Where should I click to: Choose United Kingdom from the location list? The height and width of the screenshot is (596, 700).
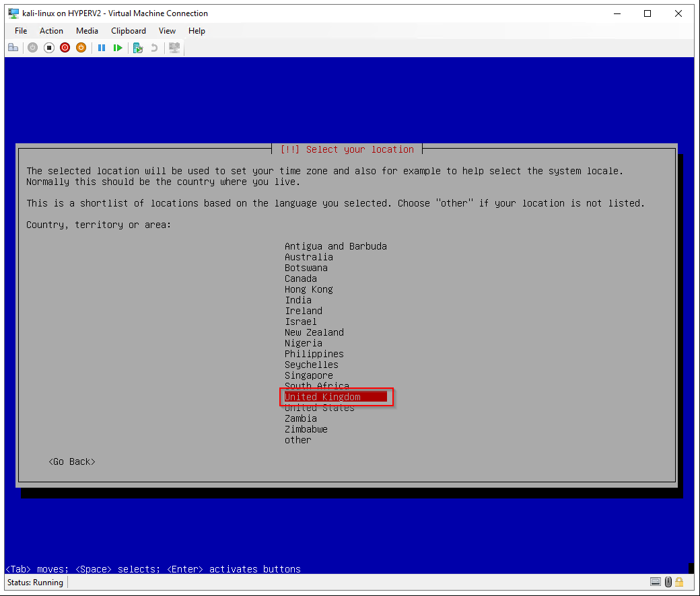(322, 397)
